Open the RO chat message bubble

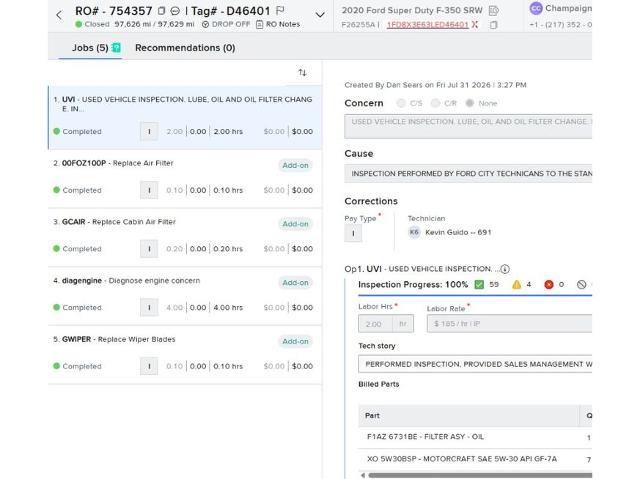tap(175, 11)
